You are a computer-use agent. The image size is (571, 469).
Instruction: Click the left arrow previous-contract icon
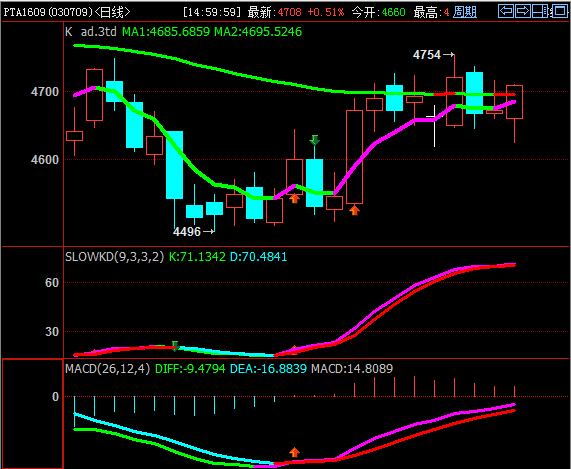pyautogui.click(x=506, y=11)
